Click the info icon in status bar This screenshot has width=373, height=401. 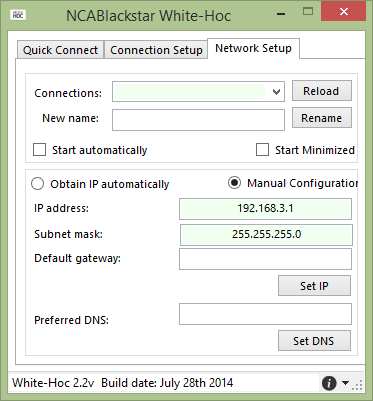pos(329,383)
